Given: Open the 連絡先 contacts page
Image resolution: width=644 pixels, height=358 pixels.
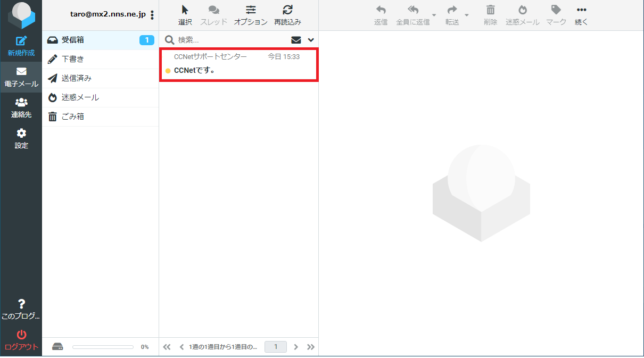Looking at the screenshot, I should coord(21,103).
